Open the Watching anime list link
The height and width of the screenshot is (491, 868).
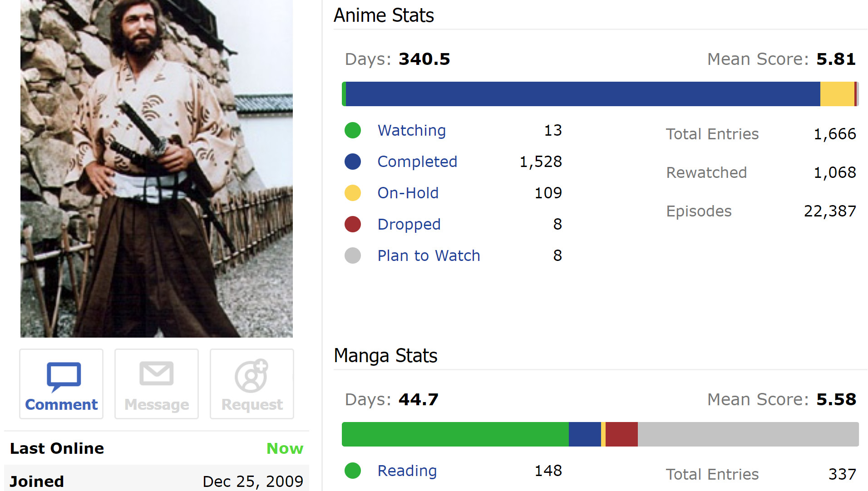411,131
